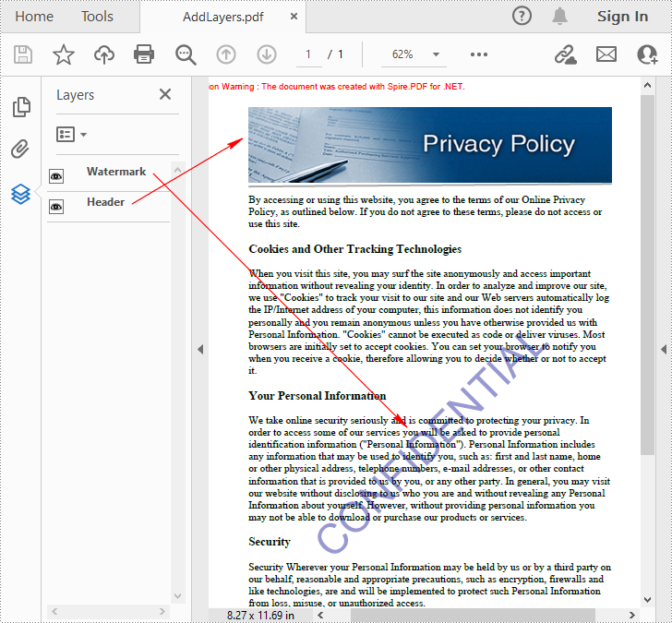Open the zoom level dropdown arrow
The height and width of the screenshot is (623, 672).
tap(436, 54)
